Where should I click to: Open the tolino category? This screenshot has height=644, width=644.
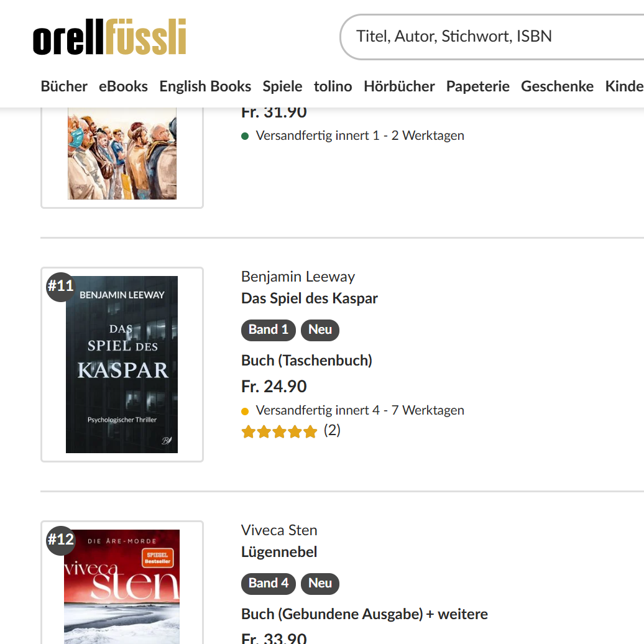(x=333, y=86)
